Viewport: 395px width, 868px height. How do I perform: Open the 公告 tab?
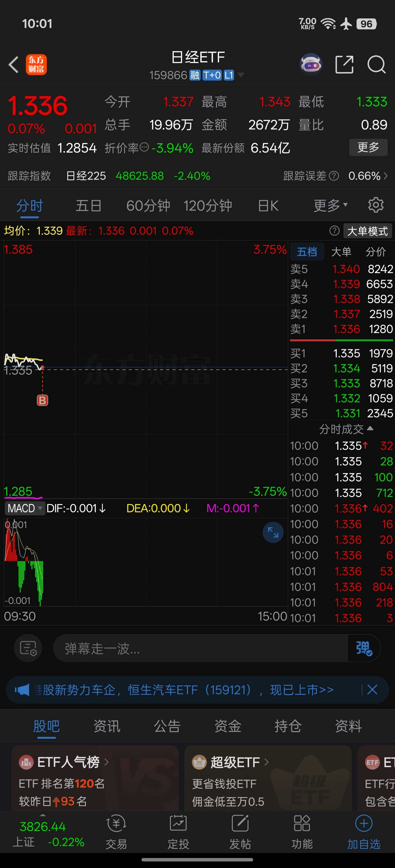pyautogui.click(x=167, y=726)
